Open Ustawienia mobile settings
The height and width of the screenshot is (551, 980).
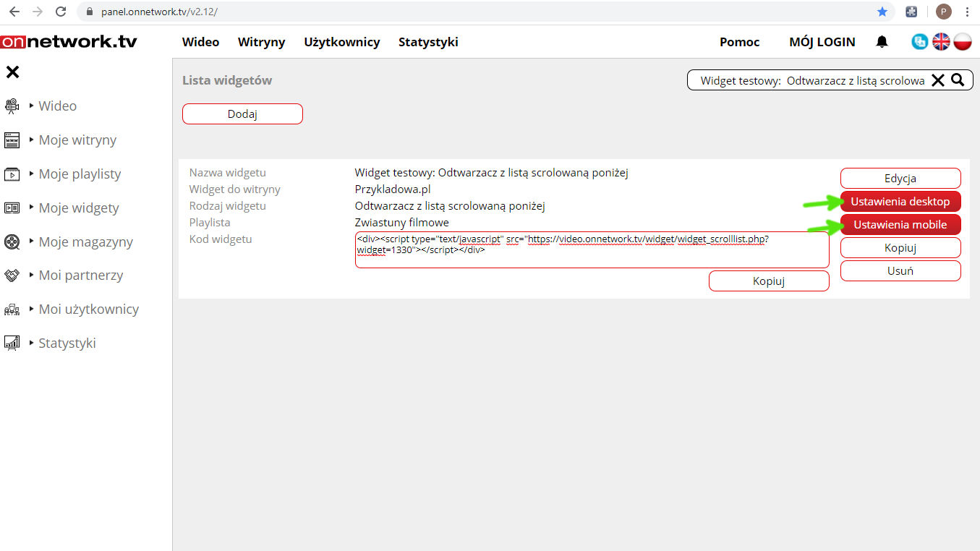tap(900, 225)
